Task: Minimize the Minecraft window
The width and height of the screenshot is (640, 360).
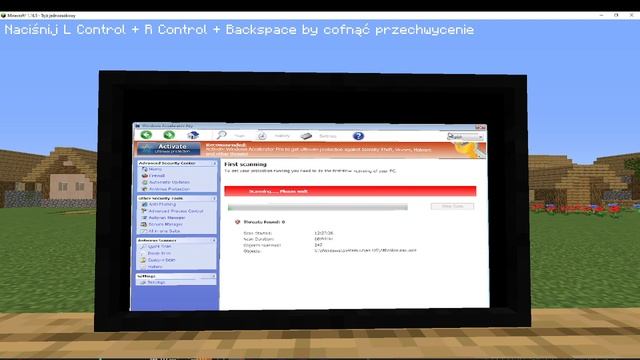Action: coord(601,15)
